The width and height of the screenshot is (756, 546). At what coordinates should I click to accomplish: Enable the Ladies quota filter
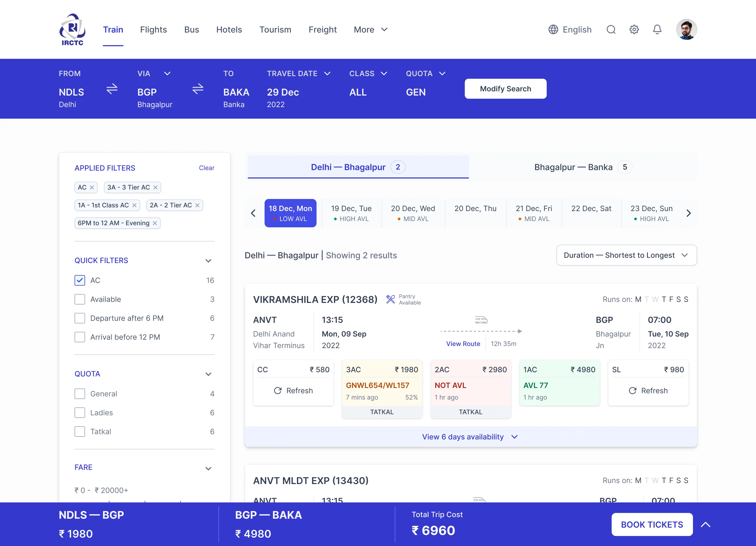pos(80,412)
